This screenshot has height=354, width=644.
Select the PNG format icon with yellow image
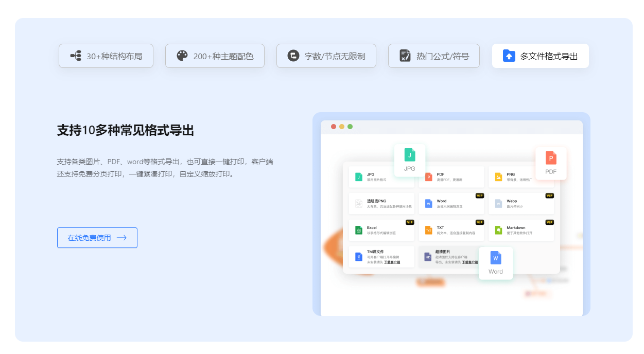498,176
